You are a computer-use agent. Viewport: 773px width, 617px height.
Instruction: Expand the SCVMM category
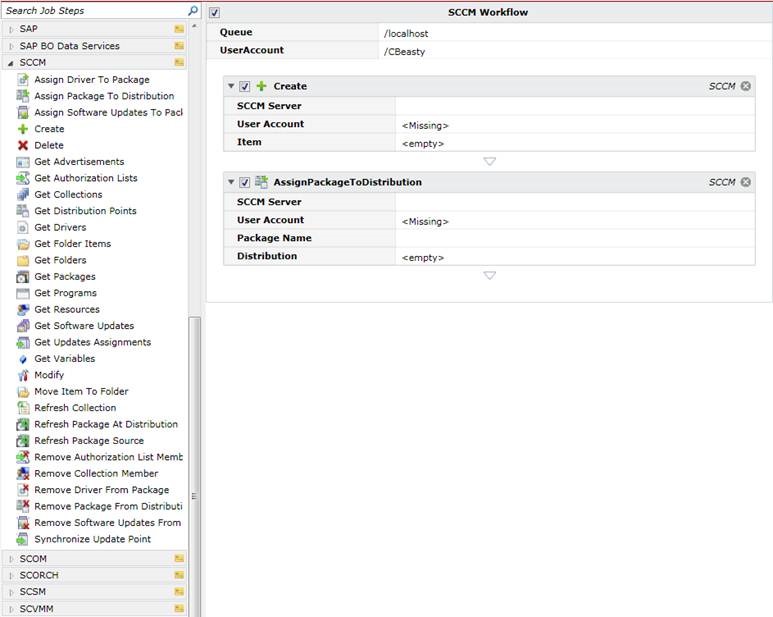pos(11,609)
